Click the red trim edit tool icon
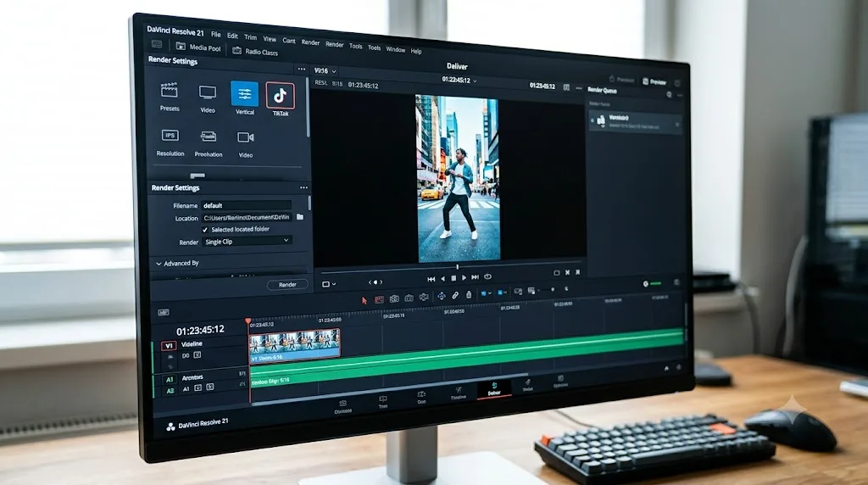The height and width of the screenshot is (485, 868). tap(379, 299)
